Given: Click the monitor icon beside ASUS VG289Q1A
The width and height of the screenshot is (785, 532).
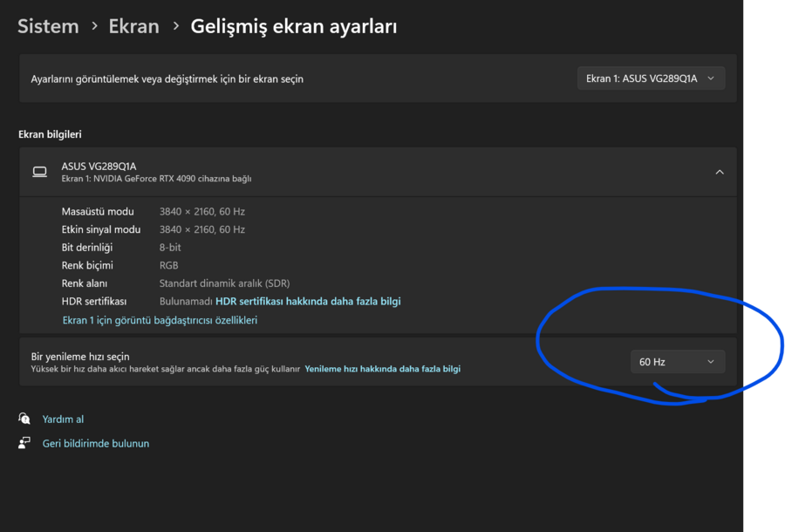Looking at the screenshot, I should tap(39, 172).
